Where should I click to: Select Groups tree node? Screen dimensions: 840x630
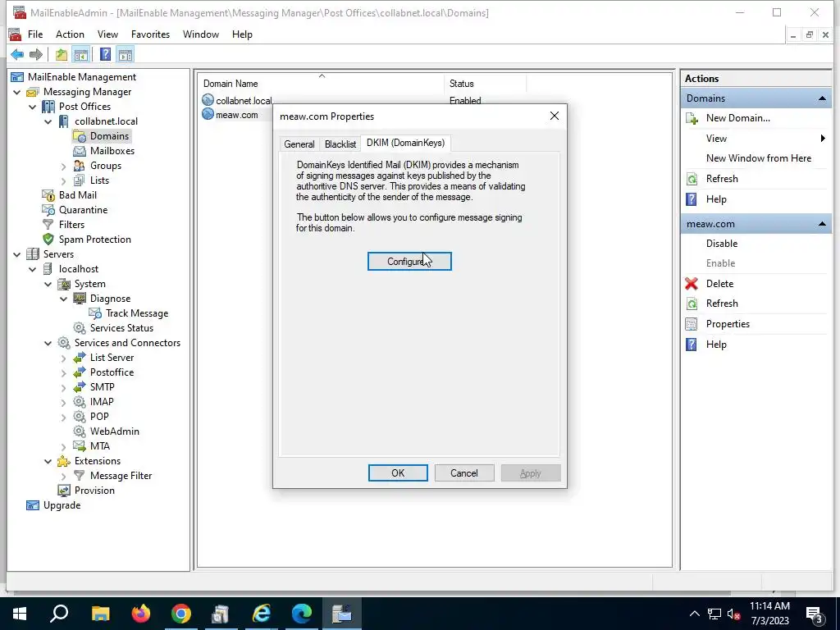coord(106,166)
